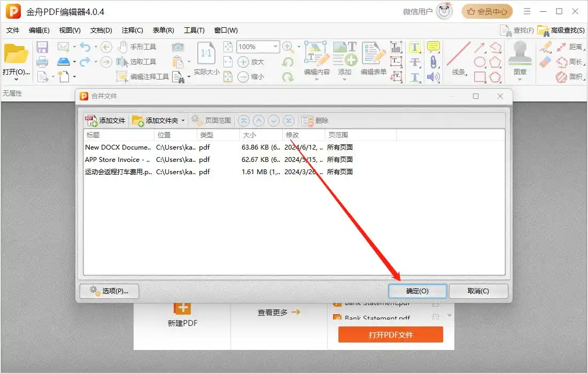Select the Underline text tool
Image resolution: width=588 pixels, height=374 pixels.
[414, 77]
